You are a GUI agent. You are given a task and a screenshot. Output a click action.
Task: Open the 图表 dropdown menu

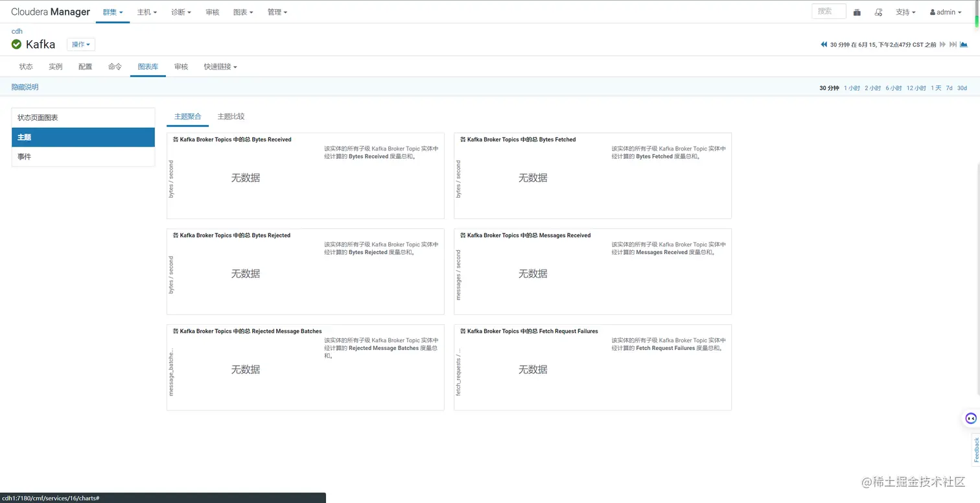(x=243, y=12)
